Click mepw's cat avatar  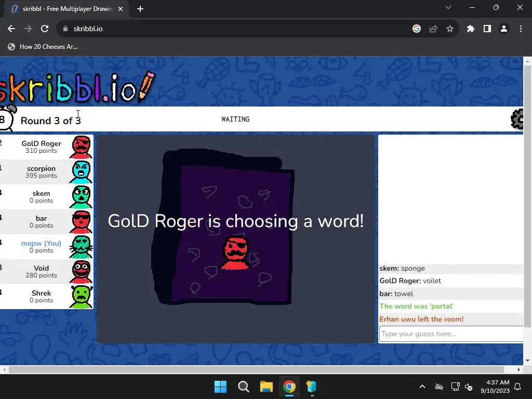[82, 247]
